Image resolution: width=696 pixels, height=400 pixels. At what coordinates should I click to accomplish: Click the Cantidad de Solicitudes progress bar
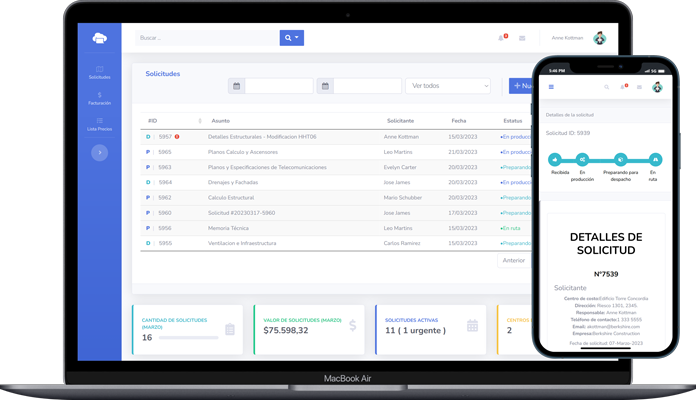[188, 338]
